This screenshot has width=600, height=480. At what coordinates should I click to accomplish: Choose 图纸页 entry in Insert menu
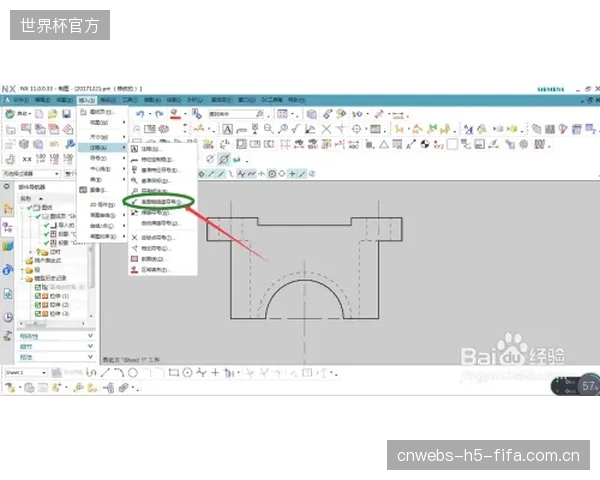103,112
